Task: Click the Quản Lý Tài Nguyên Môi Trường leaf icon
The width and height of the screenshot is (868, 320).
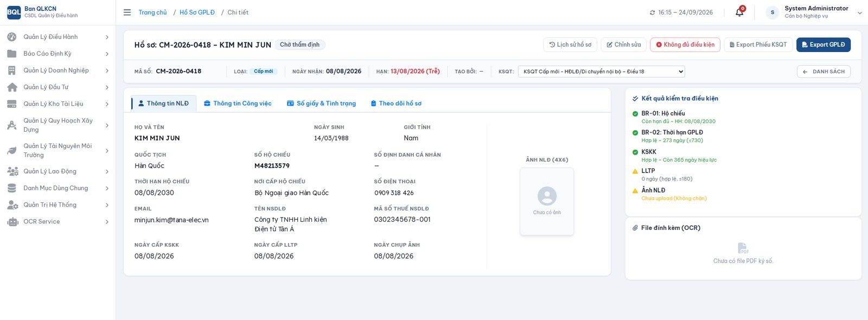Action: pos(12,151)
